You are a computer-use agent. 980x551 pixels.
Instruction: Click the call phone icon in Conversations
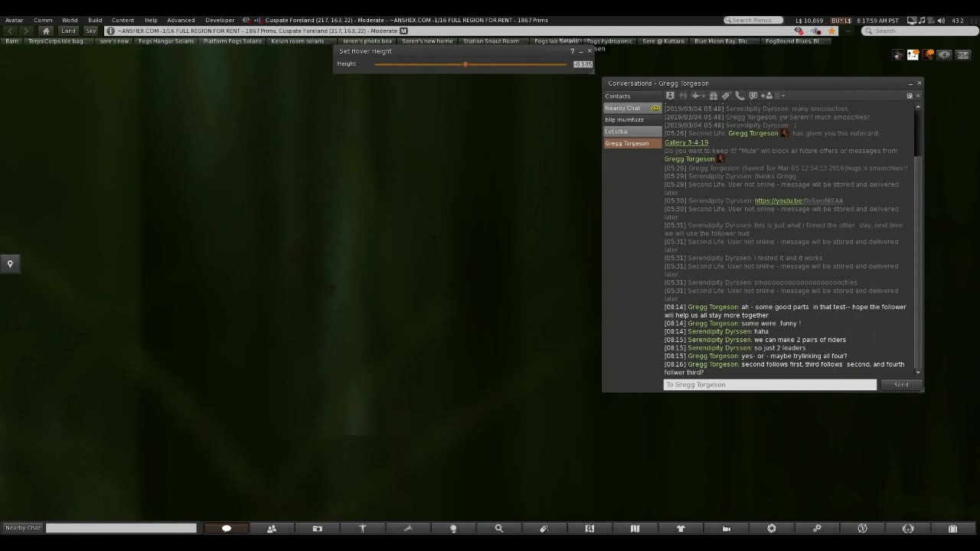(x=740, y=96)
